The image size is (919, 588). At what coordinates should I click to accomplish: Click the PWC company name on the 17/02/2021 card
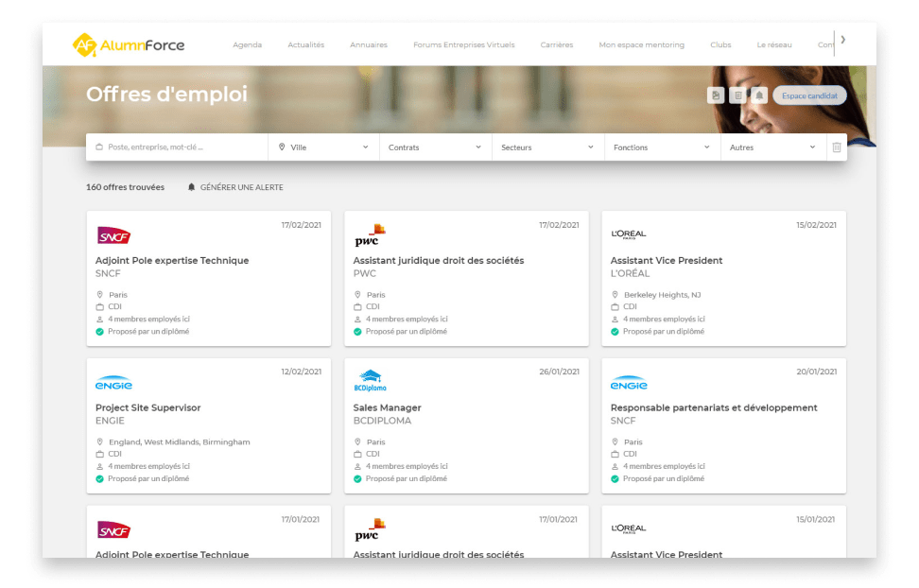pos(365,274)
